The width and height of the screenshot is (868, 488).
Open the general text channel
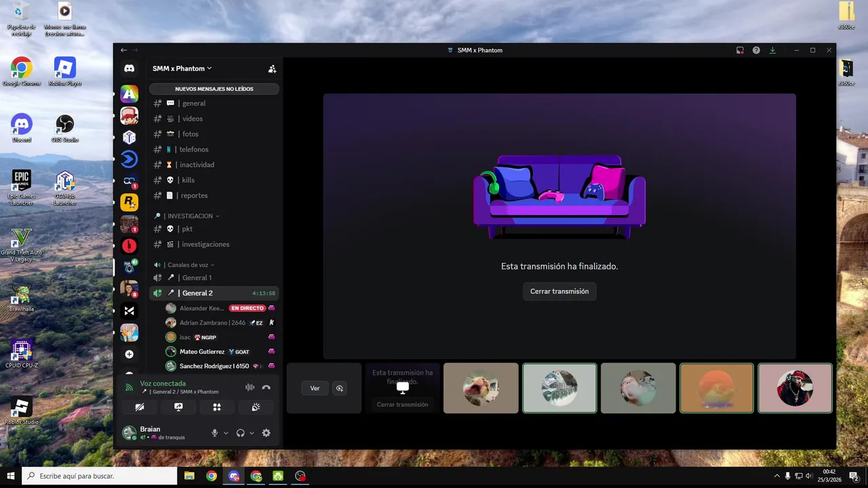point(214,103)
